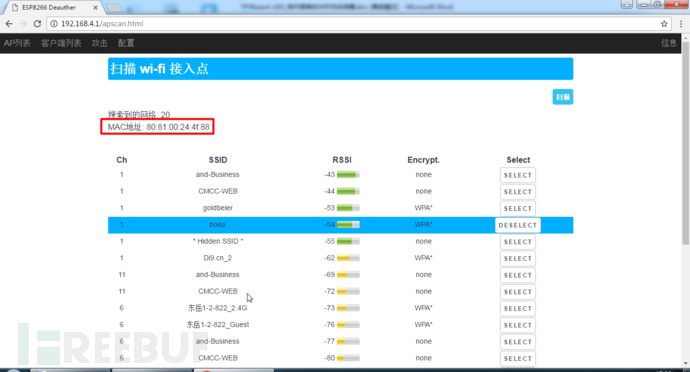The width and height of the screenshot is (690, 372).
Task: Click WPA* encryption for goldbeier row
Action: [x=423, y=208]
